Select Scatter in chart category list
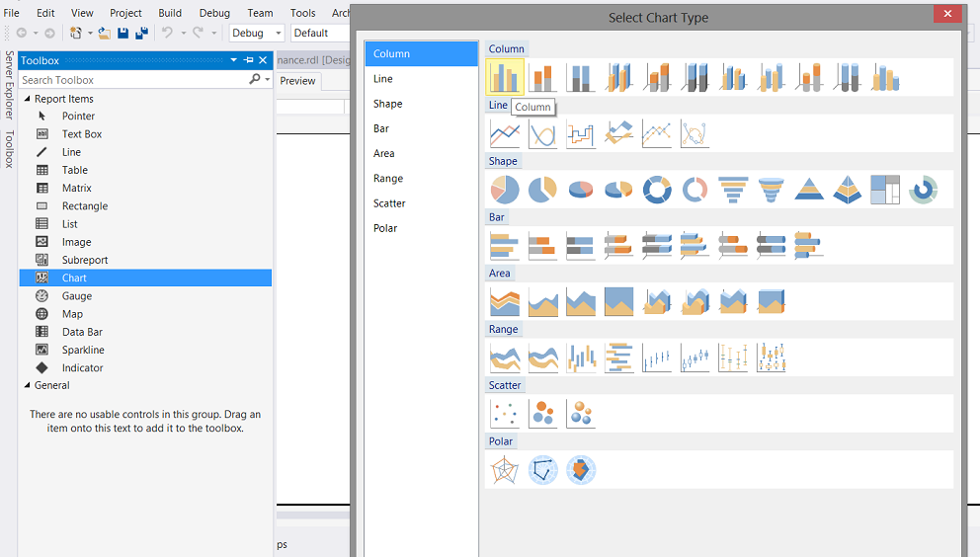 pos(421,203)
